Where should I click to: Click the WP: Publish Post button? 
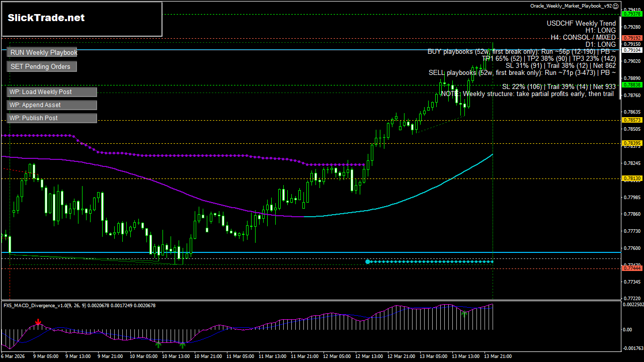[x=52, y=118]
